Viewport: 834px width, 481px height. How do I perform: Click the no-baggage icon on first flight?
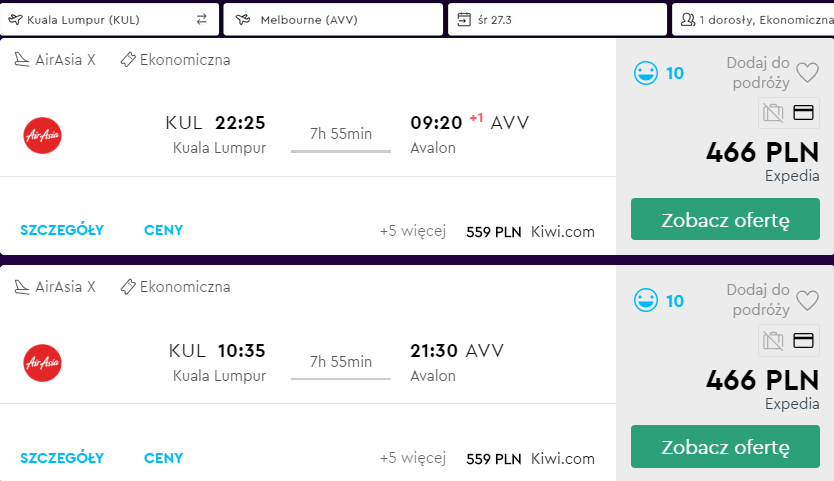(773, 112)
